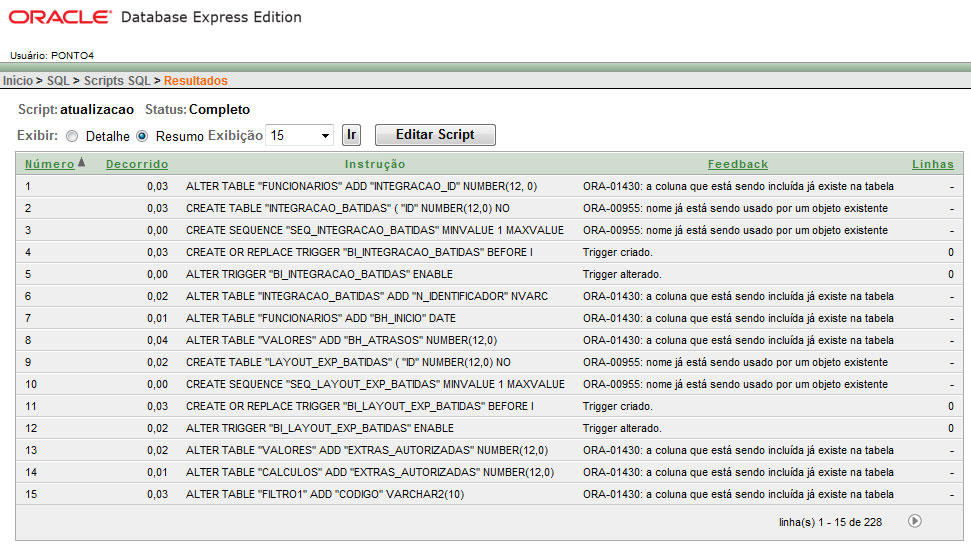Open statement number 11 link
Screen dimensions: 971x547
[31, 406]
